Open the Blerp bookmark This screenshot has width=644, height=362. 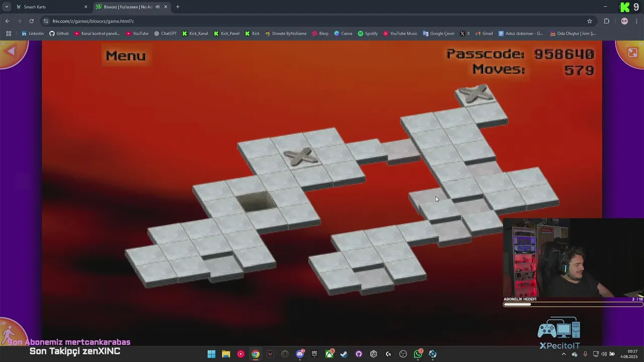(320, 34)
